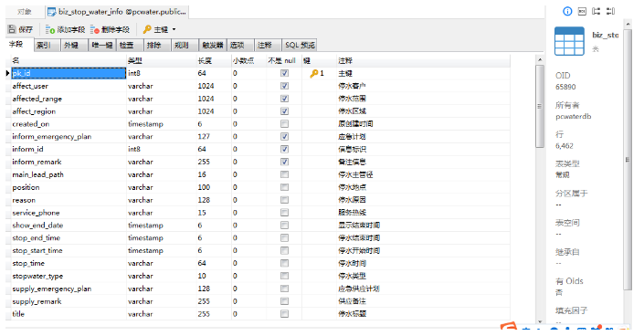Click the length value 127 of inform_emergency_plan
Image resolution: width=644 pixels, height=336 pixels.
tap(204, 136)
